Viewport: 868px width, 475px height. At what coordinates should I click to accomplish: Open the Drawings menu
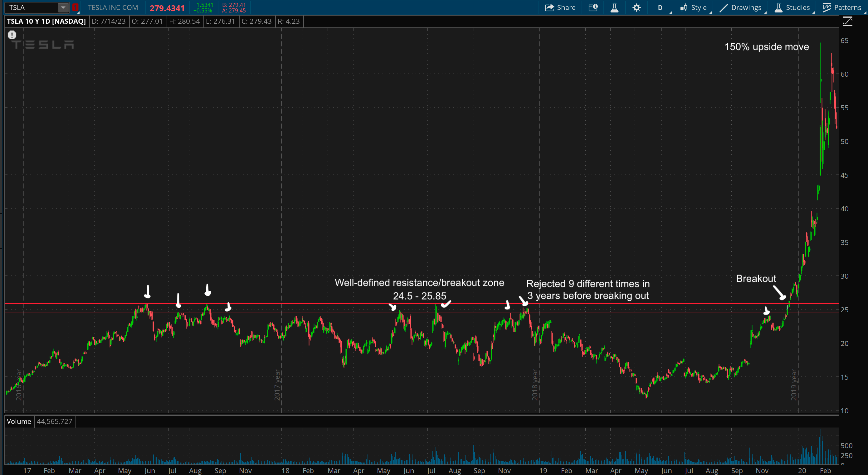741,7
